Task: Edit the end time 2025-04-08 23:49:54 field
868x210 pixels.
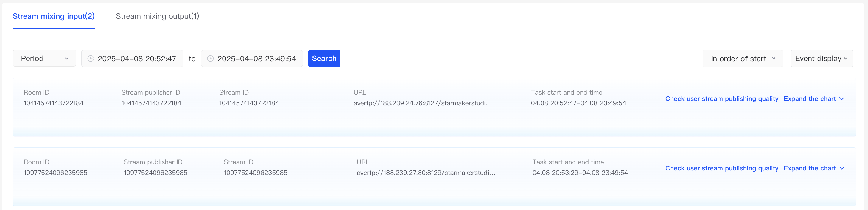Action: pyautogui.click(x=256, y=59)
